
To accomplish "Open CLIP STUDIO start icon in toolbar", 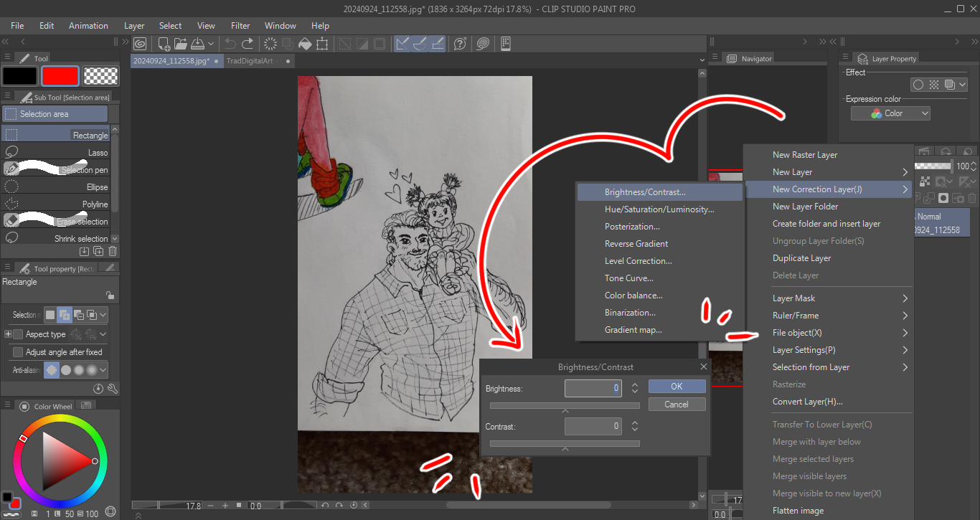I will pyautogui.click(x=140, y=44).
